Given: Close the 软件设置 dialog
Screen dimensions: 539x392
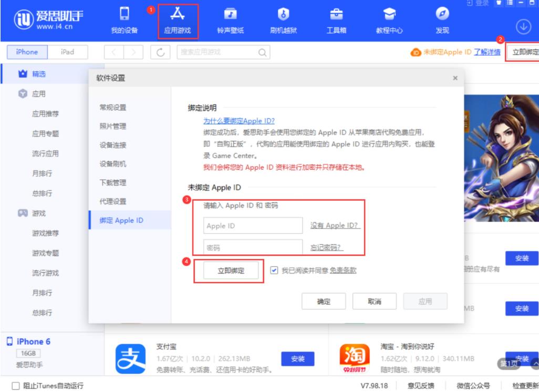Looking at the screenshot, I should point(455,78).
